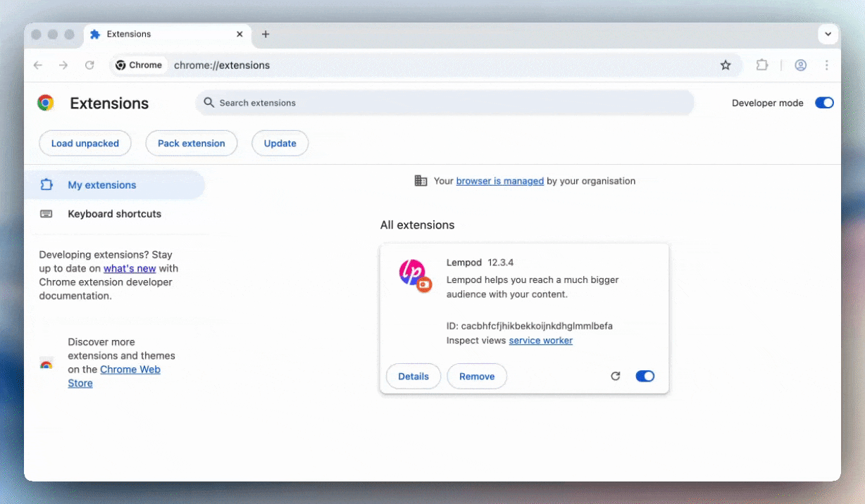Disable the Lempod extension toggle
This screenshot has height=504, width=865.
pos(645,376)
